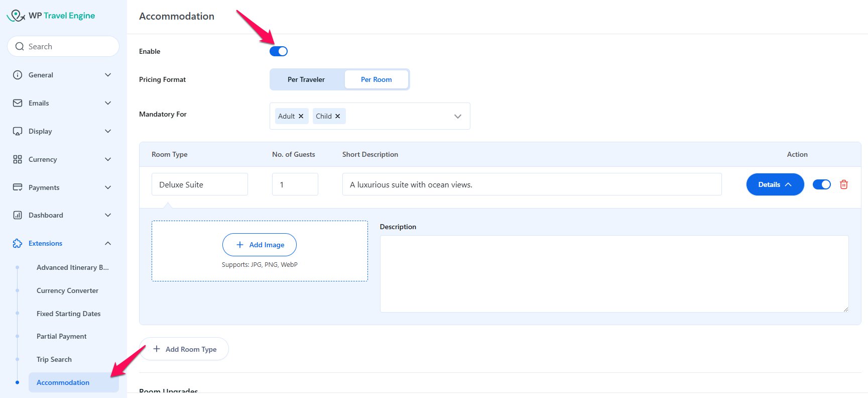Open the Mandatory For dropdown

point(457,116)
